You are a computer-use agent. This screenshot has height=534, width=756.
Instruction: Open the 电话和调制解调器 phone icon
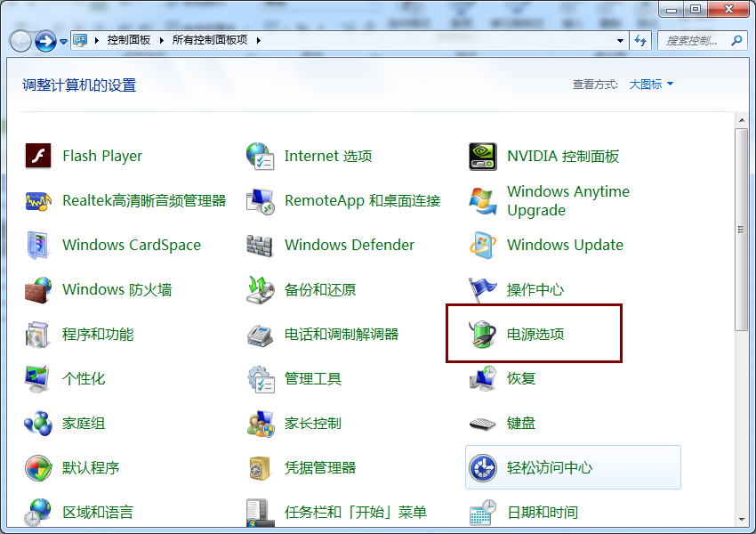point(261,335)
